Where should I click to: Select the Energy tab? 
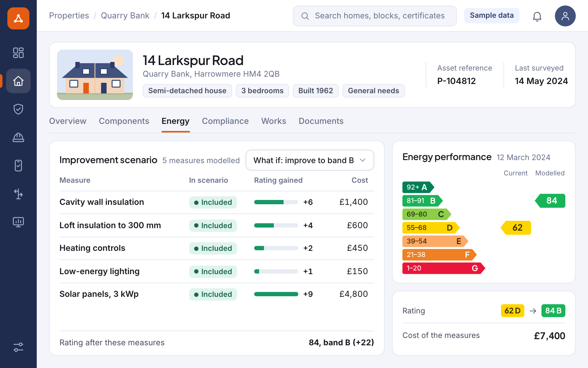[175, 121]
